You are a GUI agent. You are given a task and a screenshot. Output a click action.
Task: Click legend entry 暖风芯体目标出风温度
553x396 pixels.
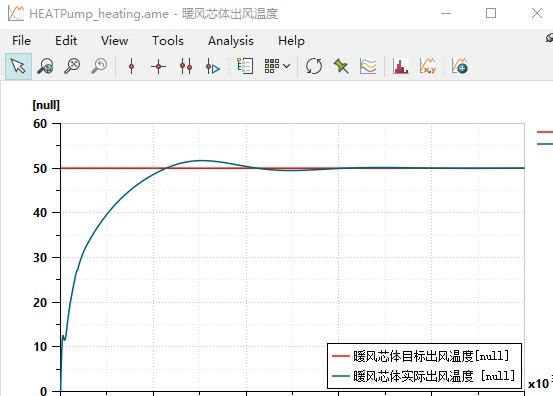coord(420,356)
